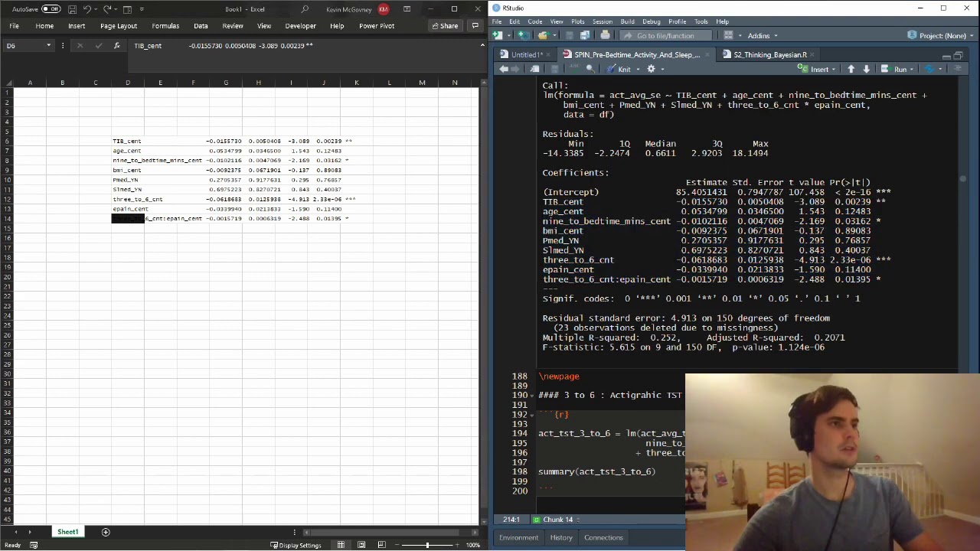Switch to Formulas ribbon tab

165,26
